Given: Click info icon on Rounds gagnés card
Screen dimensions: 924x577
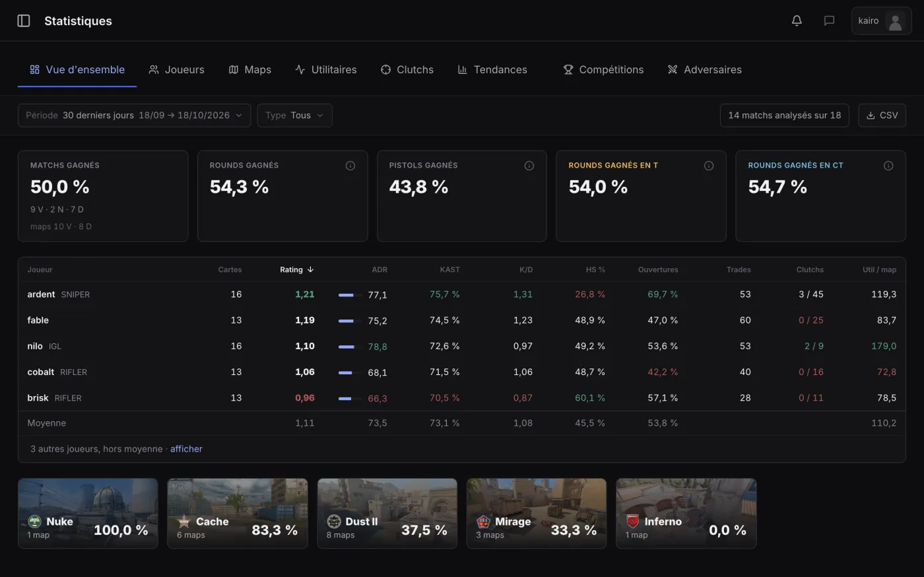Looking at the screenshot, I should point(350,166).
